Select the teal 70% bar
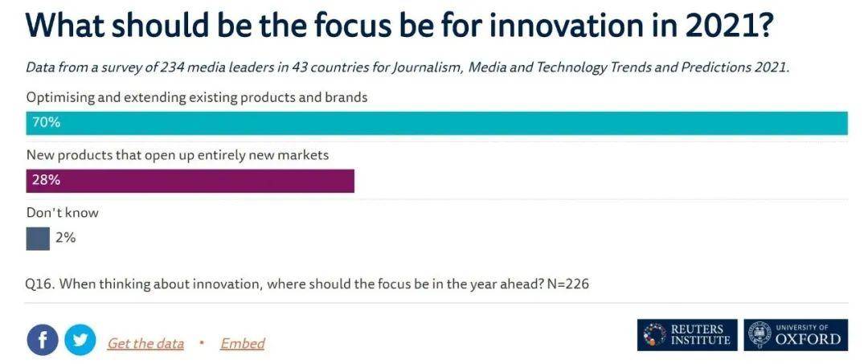This screenshot has height=364, width=868. click(x=436, y=123)
